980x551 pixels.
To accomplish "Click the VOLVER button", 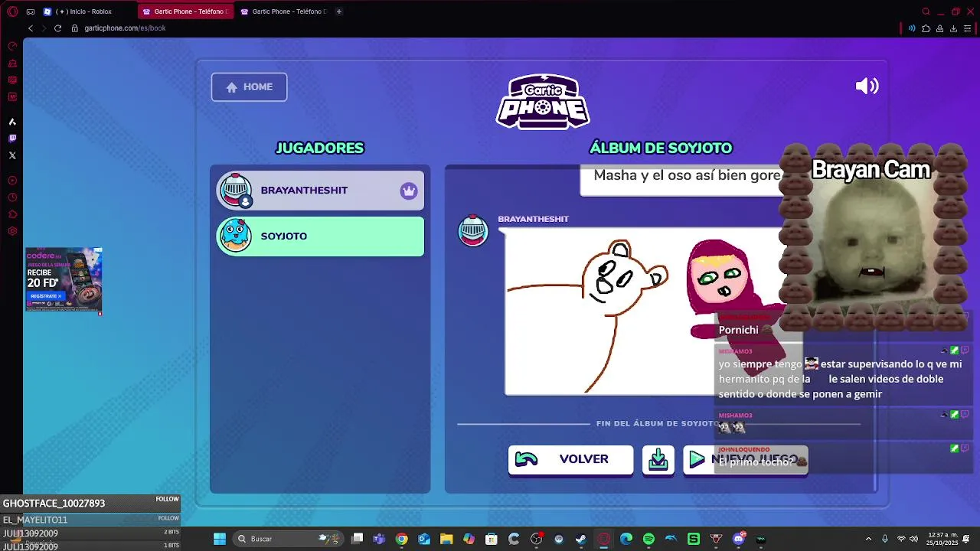I will [570, 459].
